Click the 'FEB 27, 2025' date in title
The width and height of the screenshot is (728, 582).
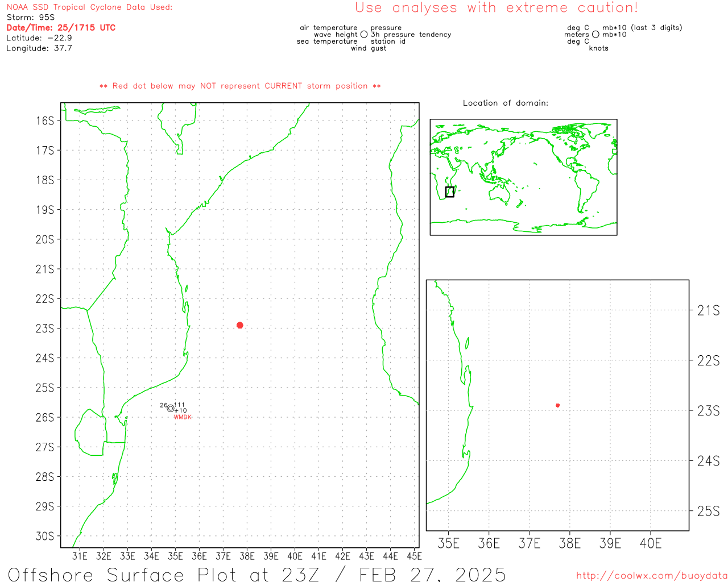tap(432, 574)
